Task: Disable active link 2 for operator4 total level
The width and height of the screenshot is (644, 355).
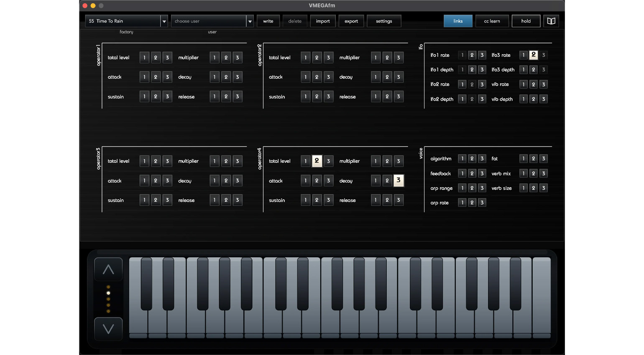Action: point(317,161)
